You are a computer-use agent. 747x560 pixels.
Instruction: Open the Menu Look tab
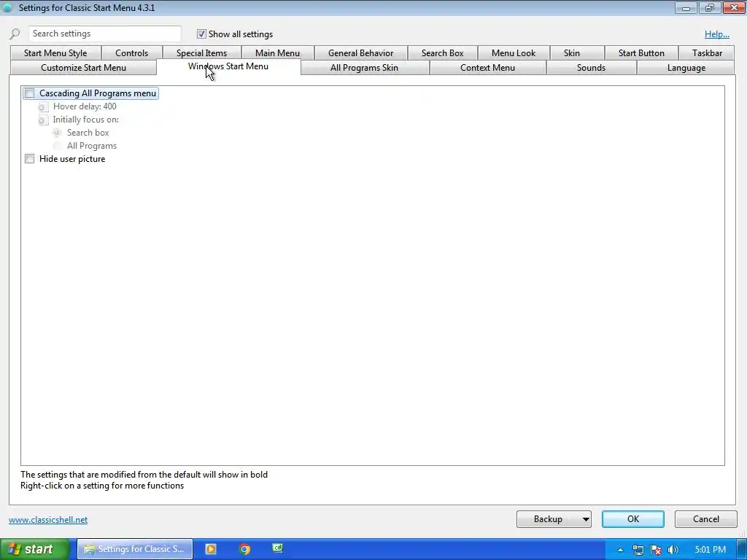click(514, 52)
